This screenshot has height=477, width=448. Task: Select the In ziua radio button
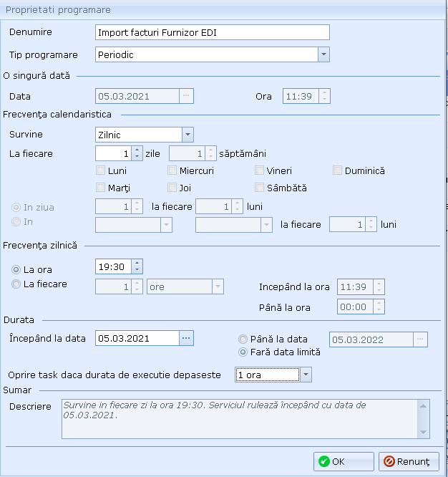coord(16,207)
